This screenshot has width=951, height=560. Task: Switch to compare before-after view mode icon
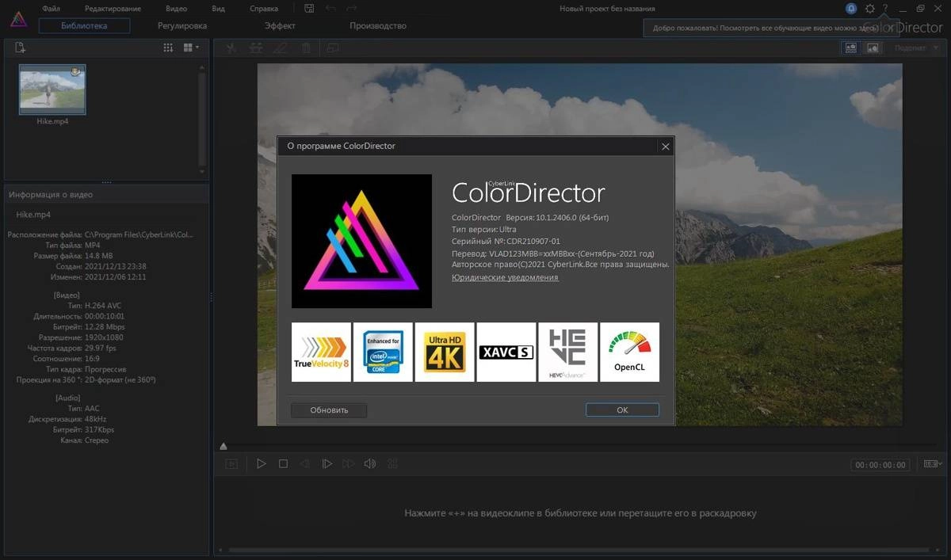pos(851,48)
